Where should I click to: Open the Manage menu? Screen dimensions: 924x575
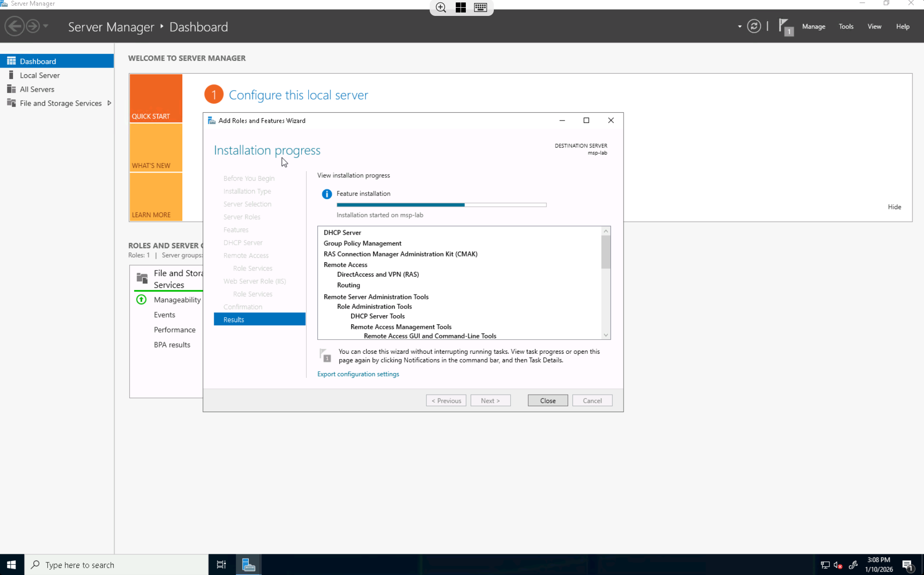tap(813, 27)
